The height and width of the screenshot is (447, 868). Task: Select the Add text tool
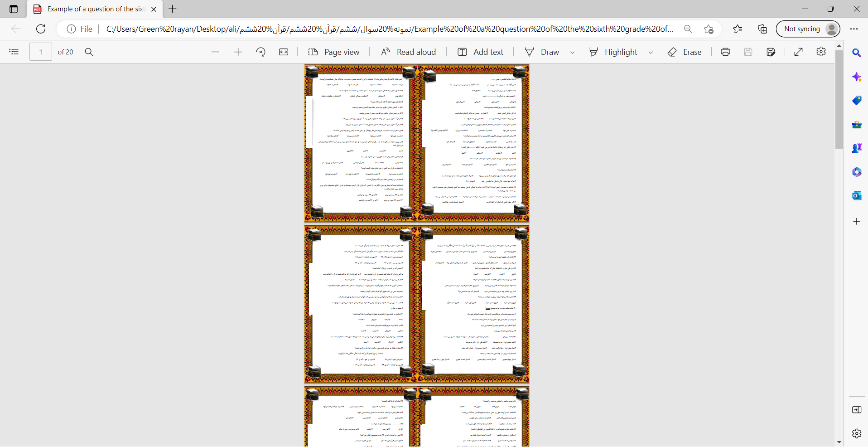(480, 52)
